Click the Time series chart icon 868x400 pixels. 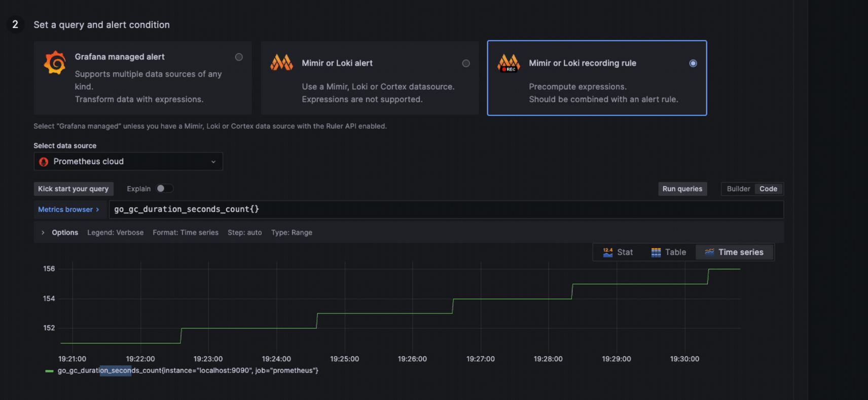tap(709, 252)
